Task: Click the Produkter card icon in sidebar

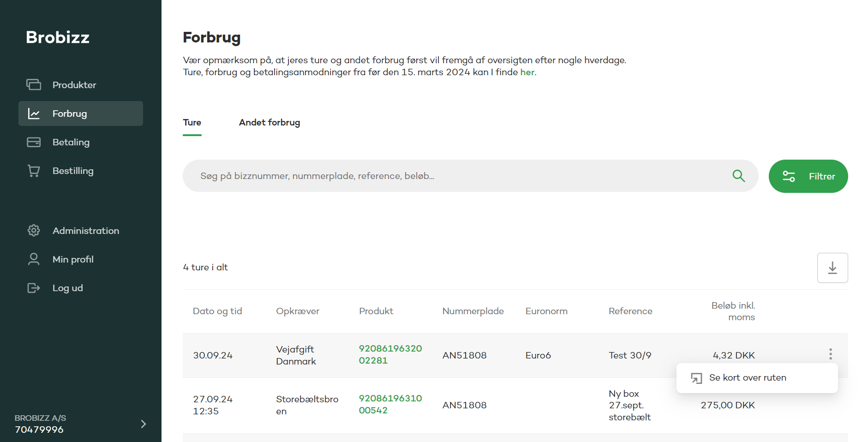Action: pos(34,85)
